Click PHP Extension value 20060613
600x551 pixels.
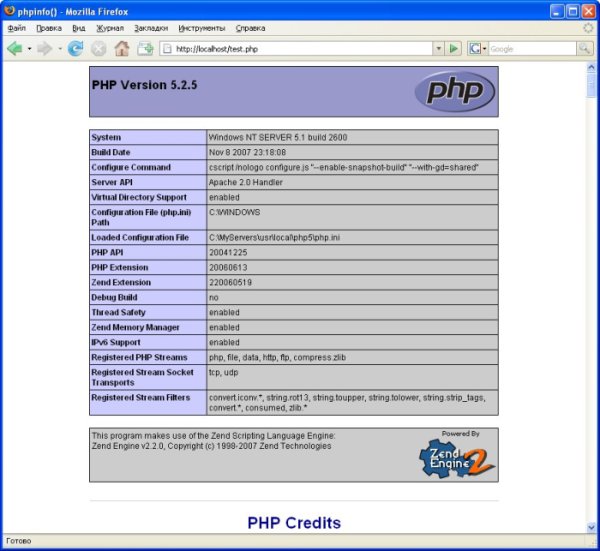pyautogui.click(x=228, y=267)
